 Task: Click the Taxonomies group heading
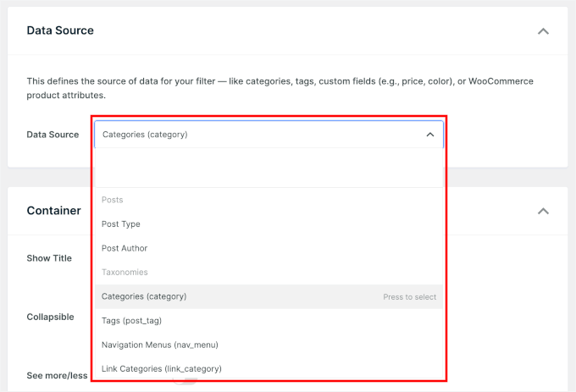(125, 272)
